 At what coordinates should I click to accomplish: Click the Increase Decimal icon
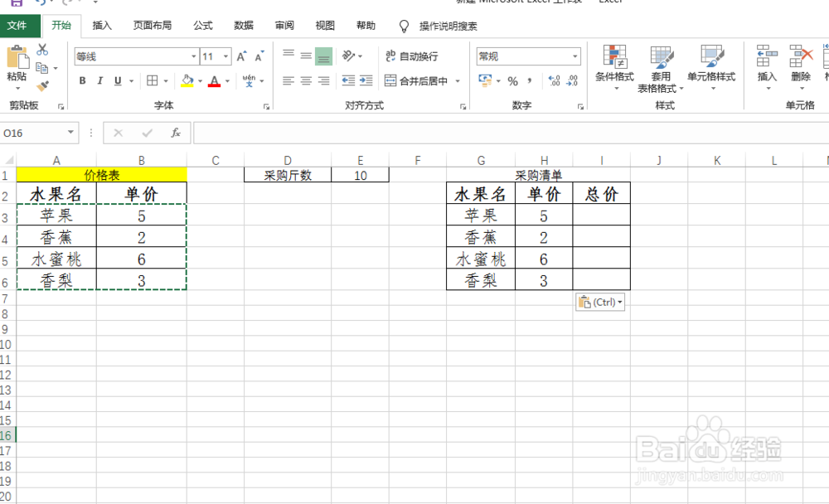554,81
